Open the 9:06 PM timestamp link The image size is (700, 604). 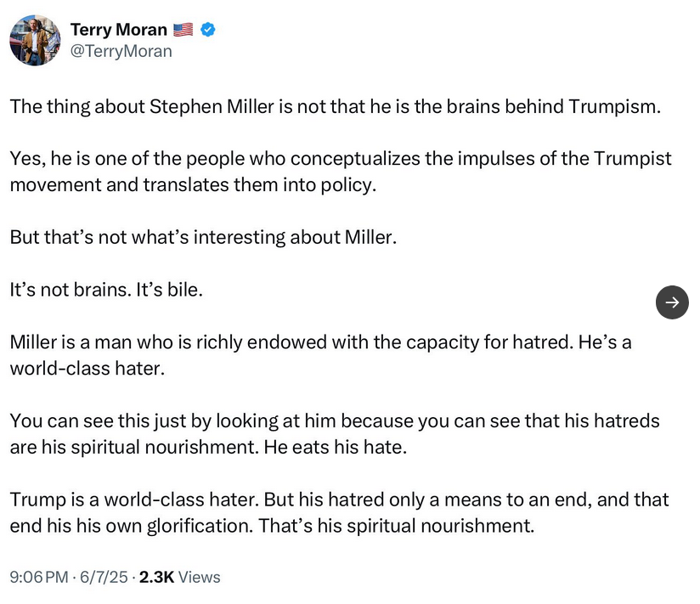pos(38,577)
